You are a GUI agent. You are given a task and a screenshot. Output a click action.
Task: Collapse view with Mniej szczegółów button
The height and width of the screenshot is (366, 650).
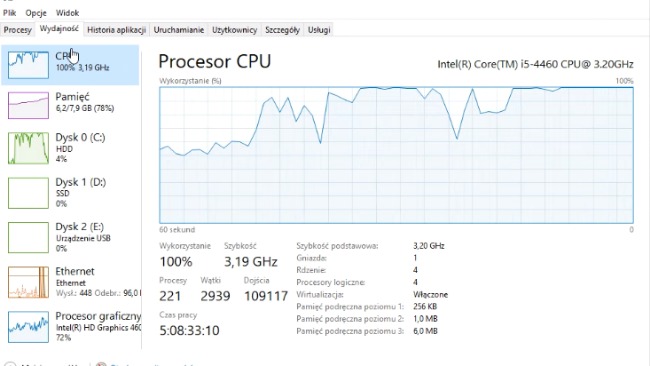click(x=41, y=364)
